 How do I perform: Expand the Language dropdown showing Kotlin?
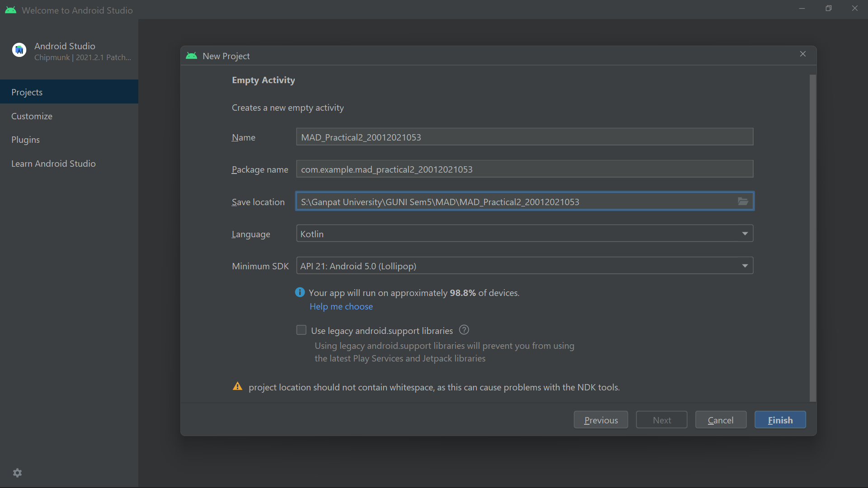[524, 234]
